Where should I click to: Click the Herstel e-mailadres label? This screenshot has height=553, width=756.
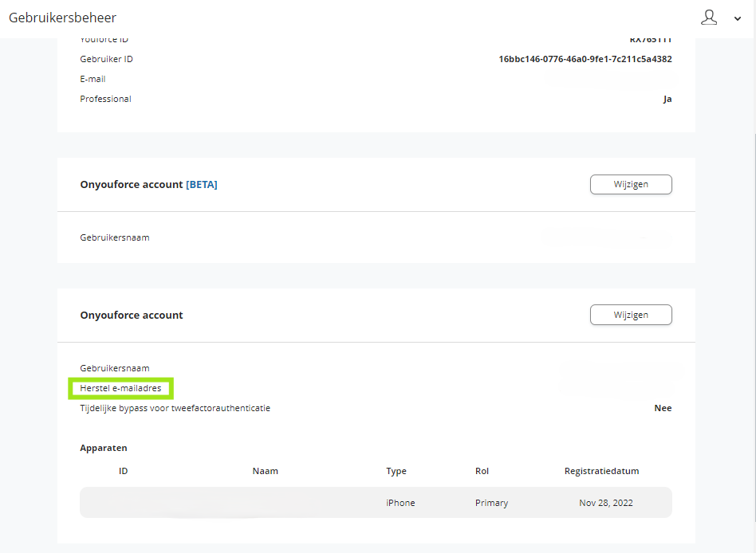[120, 388]
